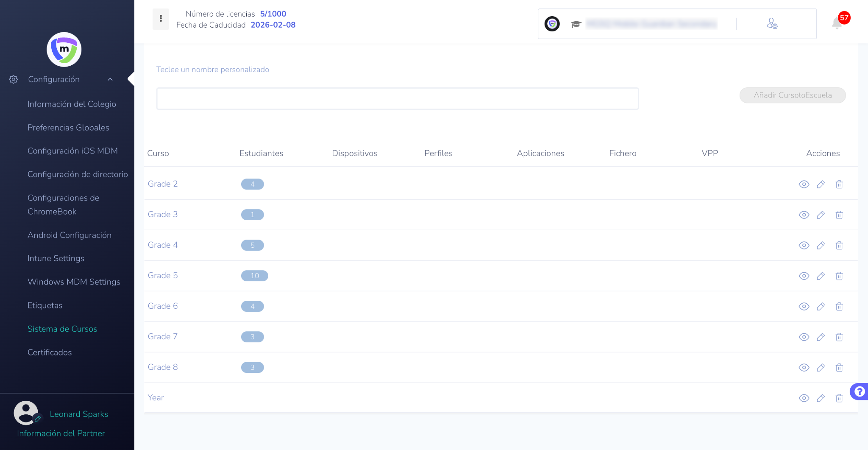Click the edit badge on user avatar
The height and width of the screenshot is (450, 868).
pyautogui.click(x=38, y=419)
